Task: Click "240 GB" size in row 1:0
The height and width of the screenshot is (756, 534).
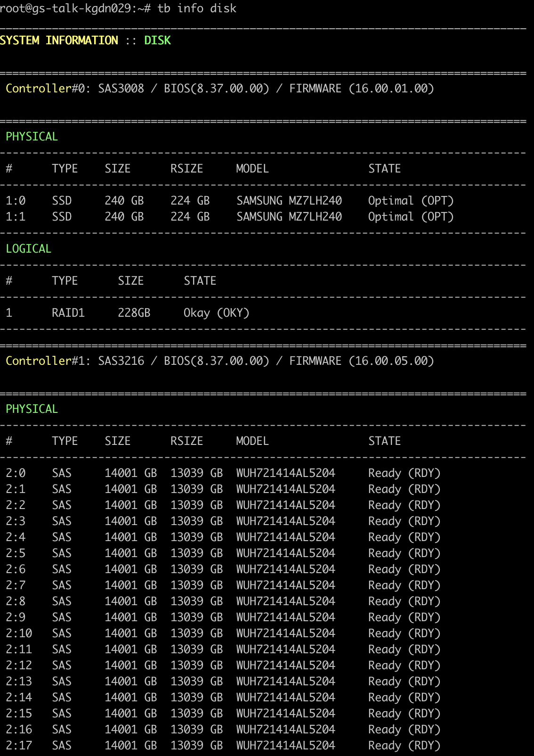Action: (124, 201)
